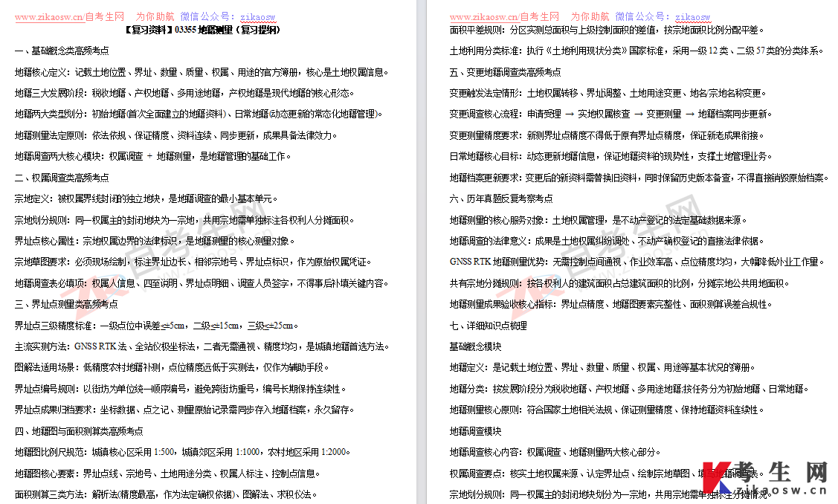This screenshot has height=504, width=838.
Task: Click the line starting '地籍两大类型划分'
Action: (x=199, y=114)
